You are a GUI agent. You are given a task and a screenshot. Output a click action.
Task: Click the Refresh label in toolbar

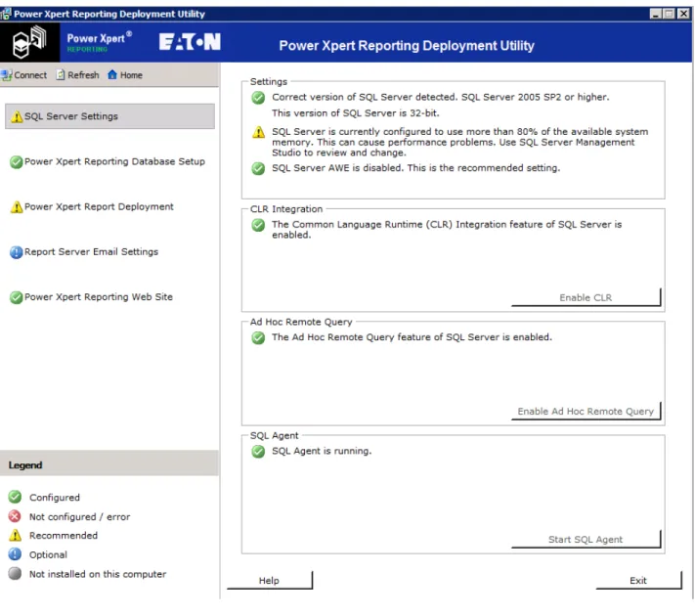pyautogui.click(x=83, y=75)
